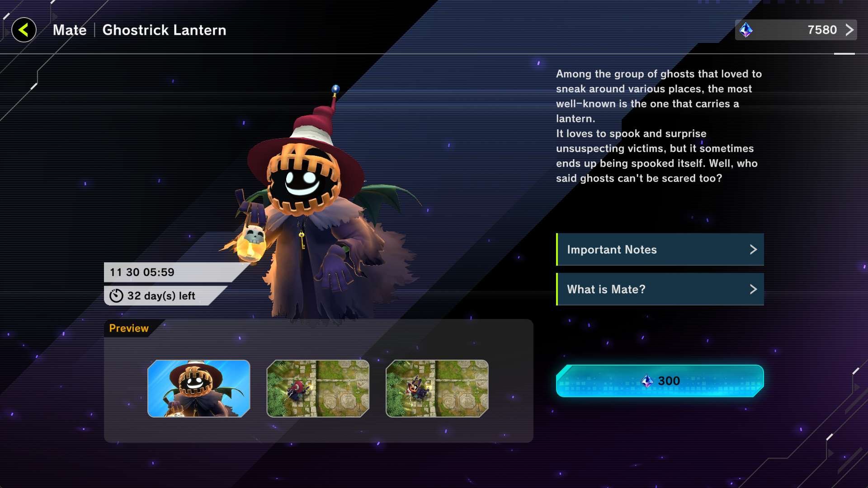Open gem shop via arrow beside 7580
The height and width of the screenshot is (488, 868).
pos(849,30)
